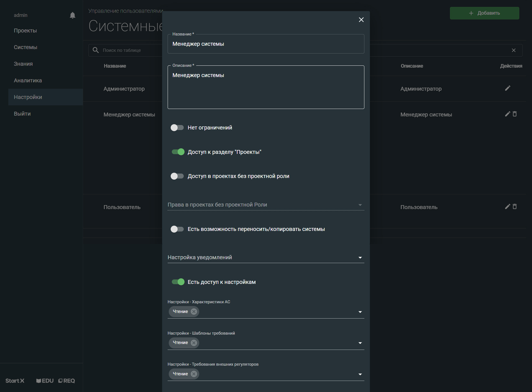Click trash icon for Пользователь row
Image resolution: width=532 pixels, height=392 pixels.
515,207
